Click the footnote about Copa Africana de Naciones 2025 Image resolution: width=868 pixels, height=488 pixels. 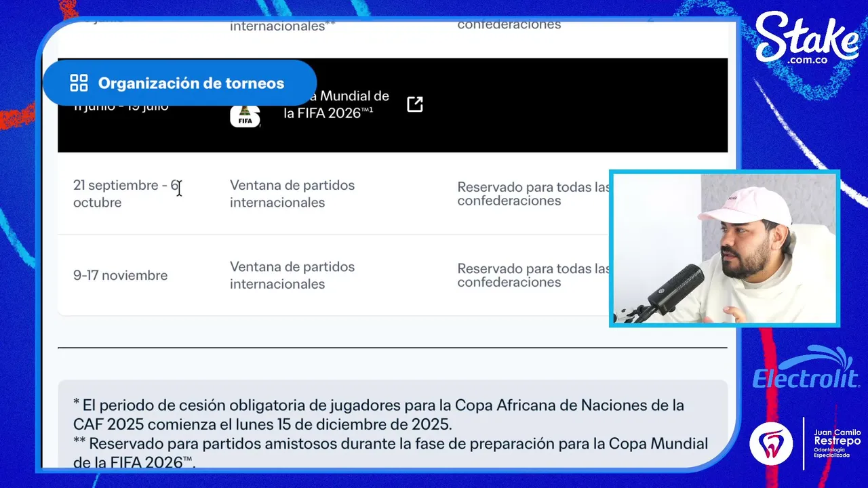[x=378, y=415]
